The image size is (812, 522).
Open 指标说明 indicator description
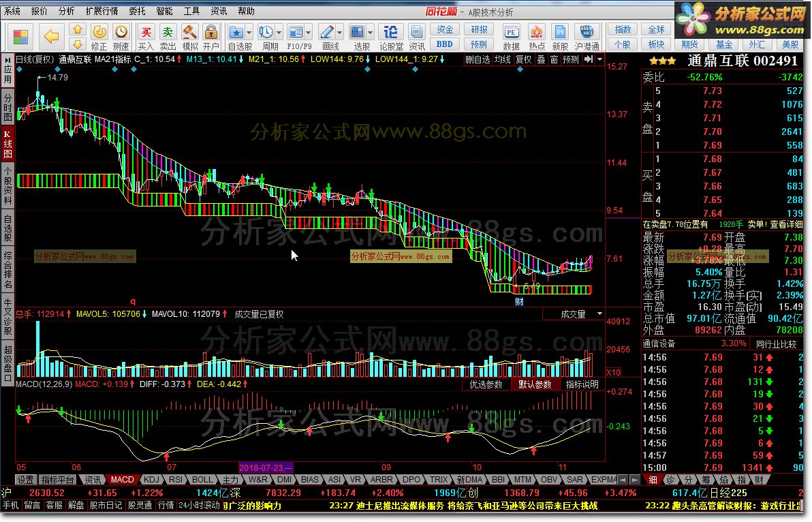tap(582, 384)
